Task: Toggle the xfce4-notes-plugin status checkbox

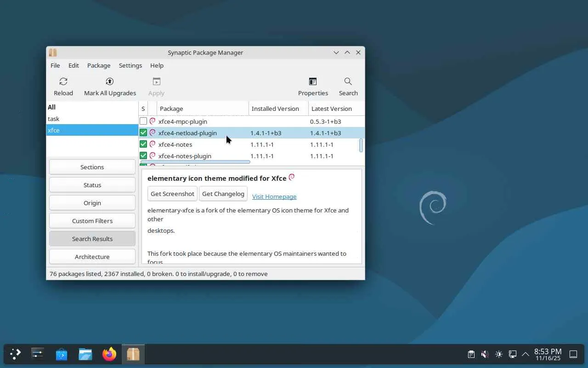Action: [143, 156]
